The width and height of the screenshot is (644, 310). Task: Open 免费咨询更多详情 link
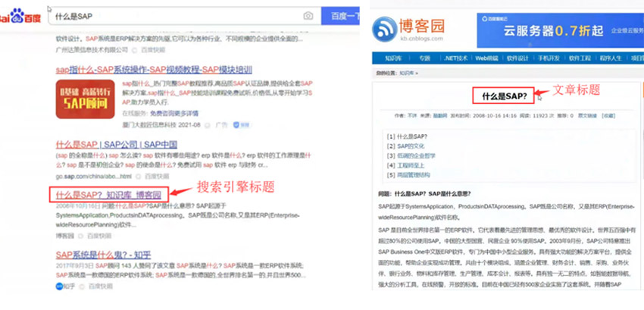coord(174,113)
